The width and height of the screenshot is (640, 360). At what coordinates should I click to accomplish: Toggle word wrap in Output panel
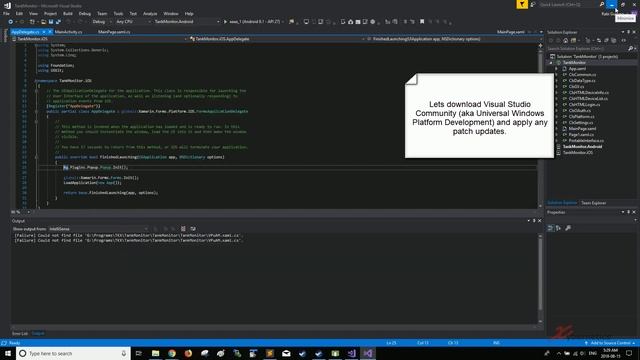pos(193,229)
